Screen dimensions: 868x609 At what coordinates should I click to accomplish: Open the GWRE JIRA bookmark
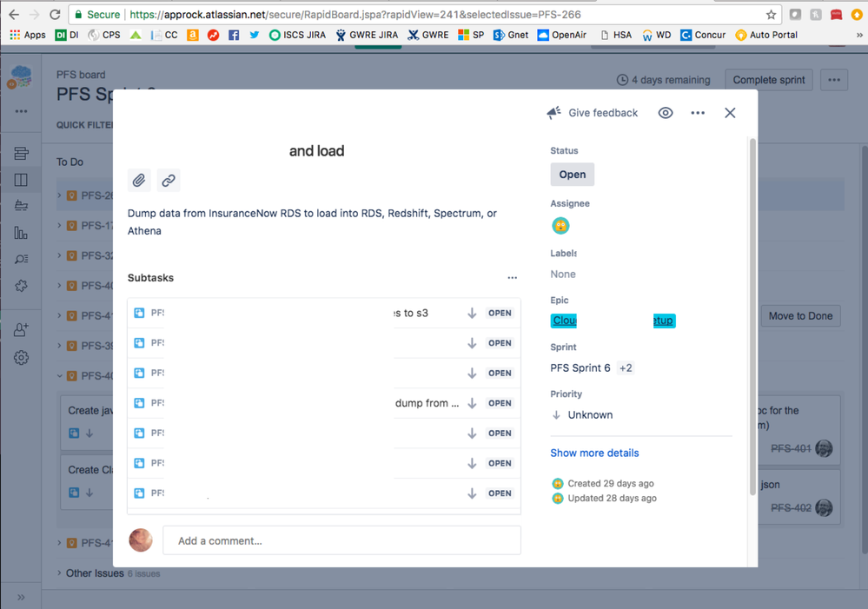[x=368, y=35]
